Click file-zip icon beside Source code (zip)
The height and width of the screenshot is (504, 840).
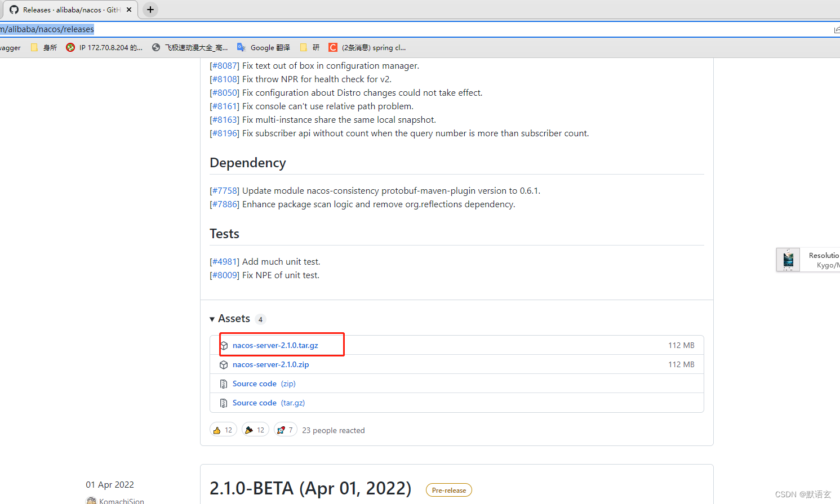pos(224,384)
